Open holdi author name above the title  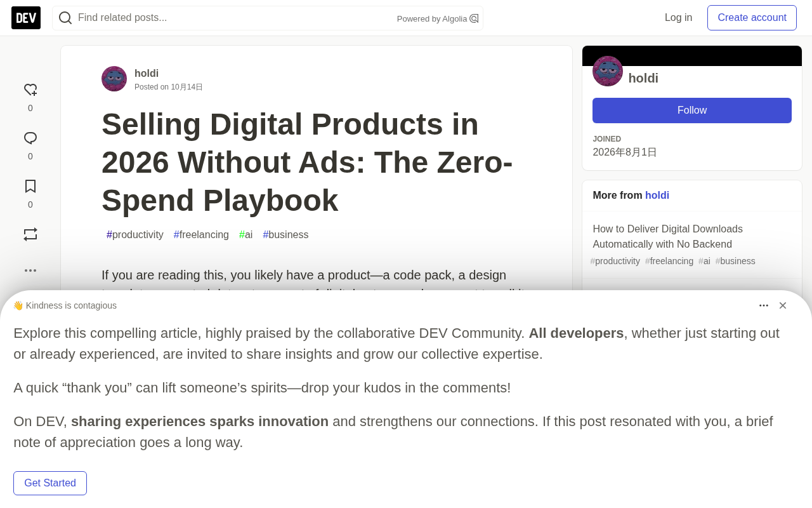point(147,73)
